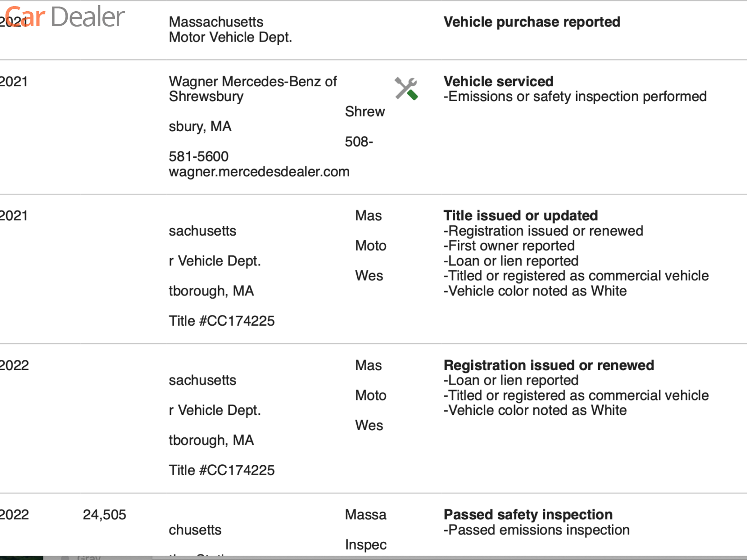Click the First owner reported detail line

pyautogui.click(x=509, y=246)
